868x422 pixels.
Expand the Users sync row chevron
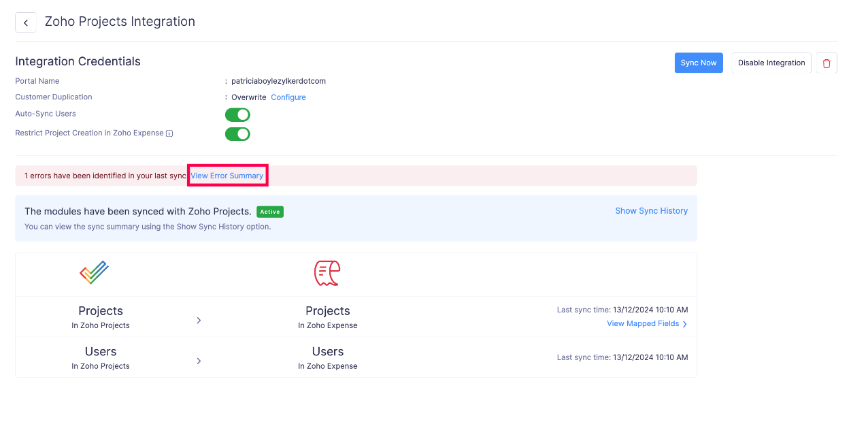point(199,361)
